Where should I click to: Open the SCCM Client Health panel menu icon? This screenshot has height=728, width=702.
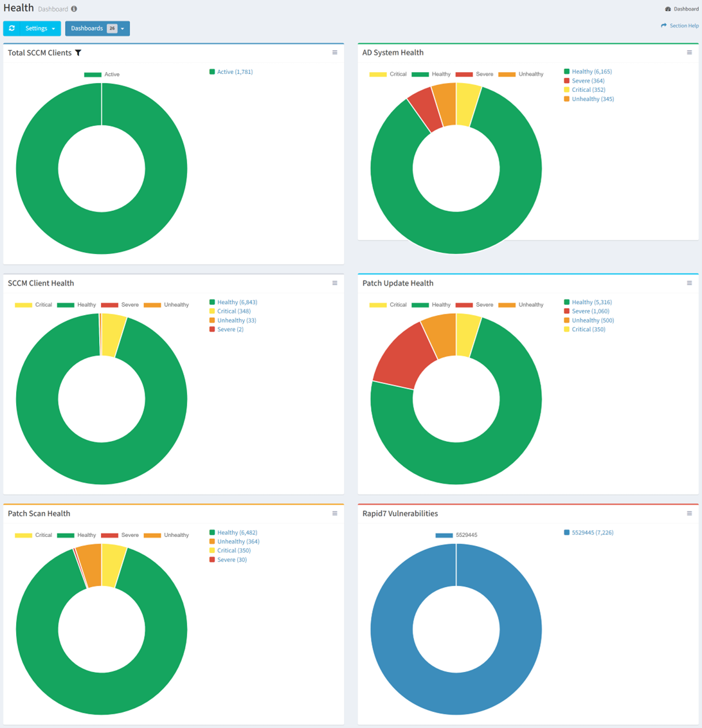pyautogui.click(x=334, y=283)
